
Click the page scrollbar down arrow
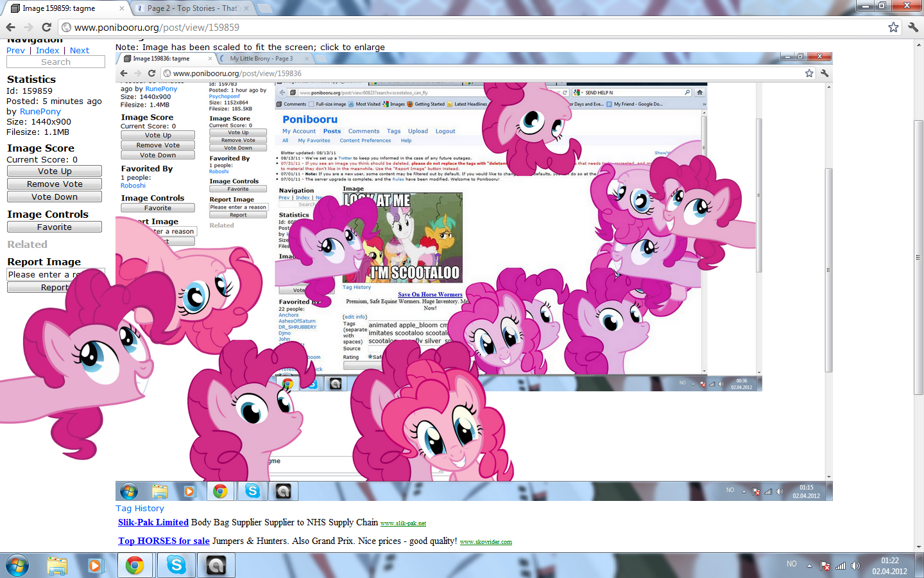click(x=919, y=547)
